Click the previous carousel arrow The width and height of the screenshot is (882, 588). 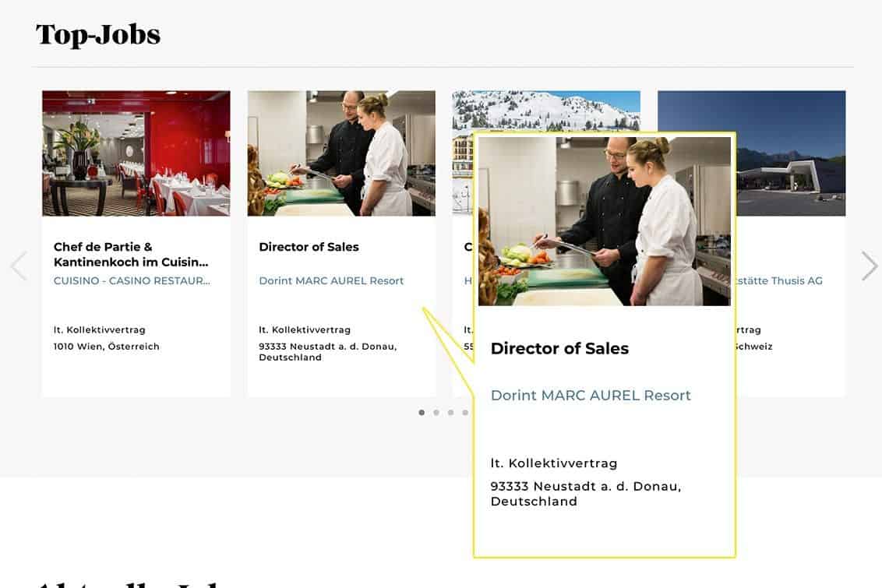pos(19,266)
